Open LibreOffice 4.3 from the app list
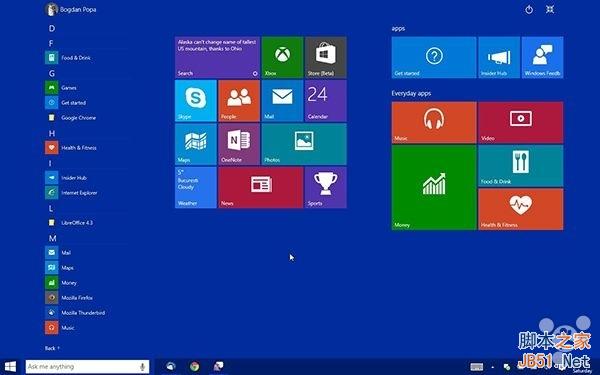 point(69,222)
